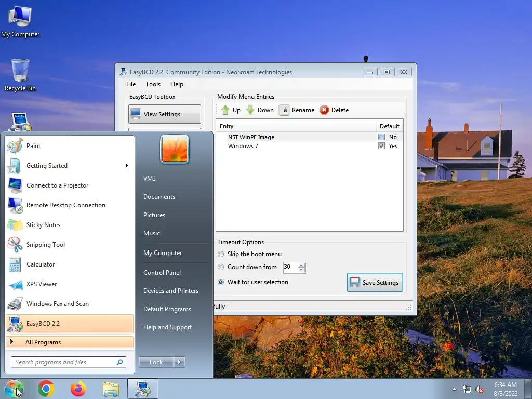This screenshot has width=532, height=399.
Task: Open Help and Support
Action: coord(167,327)
